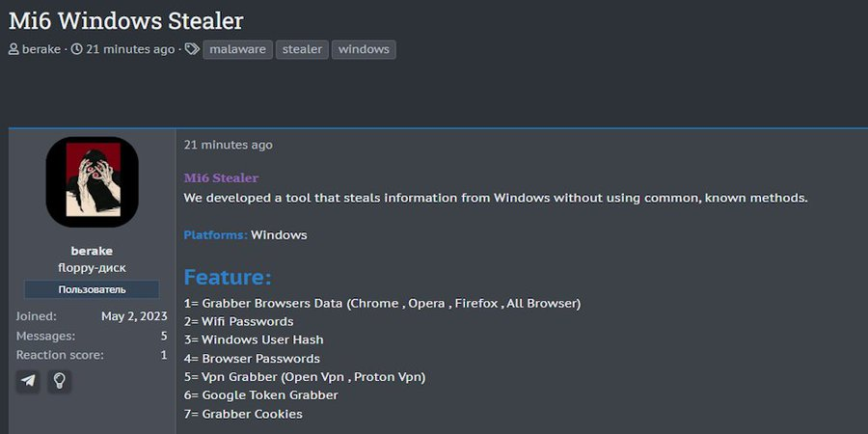Click the lightbulb icon in the user panel
868x434 pixels.
(60, 381)
